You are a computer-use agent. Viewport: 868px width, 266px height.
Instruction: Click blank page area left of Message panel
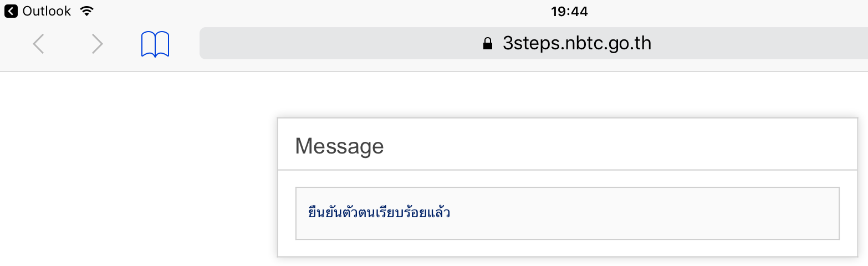click(x=139, y=183)
